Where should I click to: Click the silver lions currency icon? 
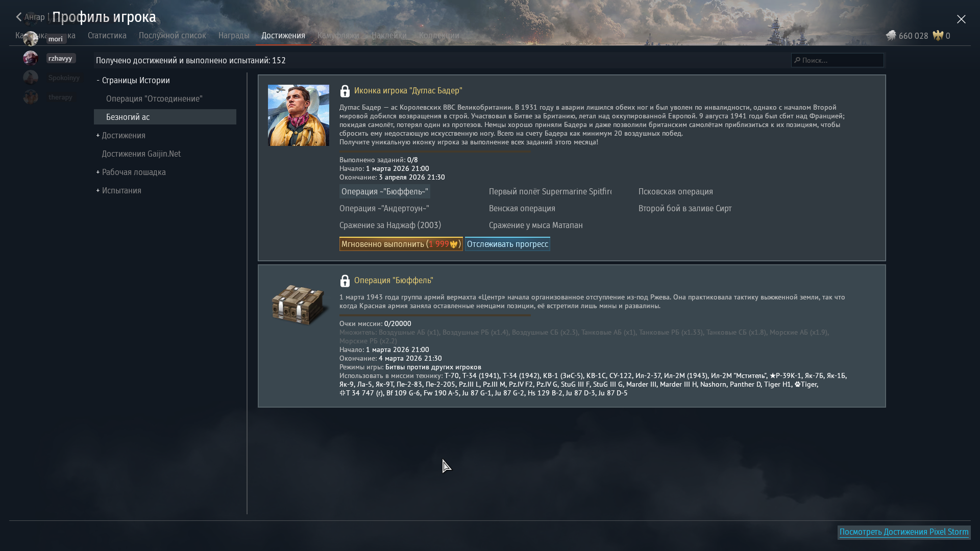click(891, 36)
